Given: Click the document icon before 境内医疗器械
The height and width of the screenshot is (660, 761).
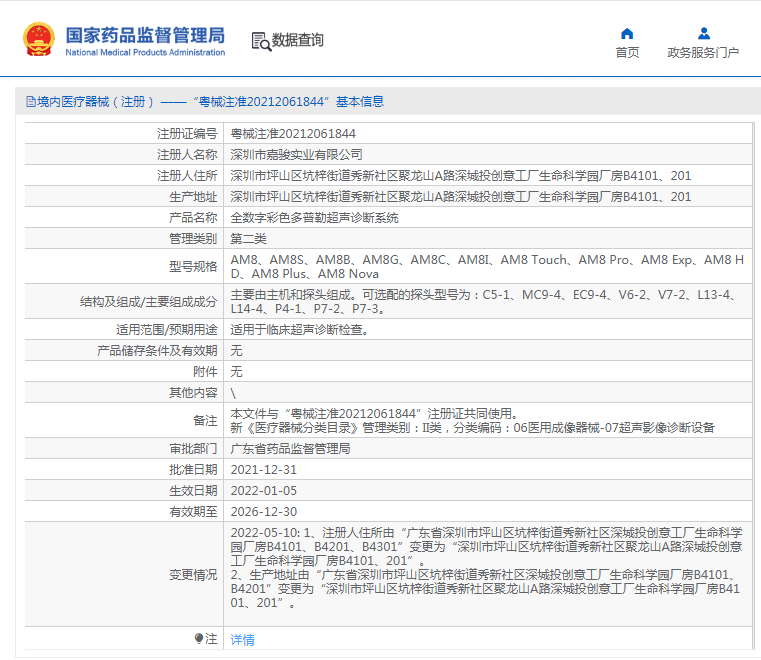Looking at the screenshot, I should [x=28, y=102].
